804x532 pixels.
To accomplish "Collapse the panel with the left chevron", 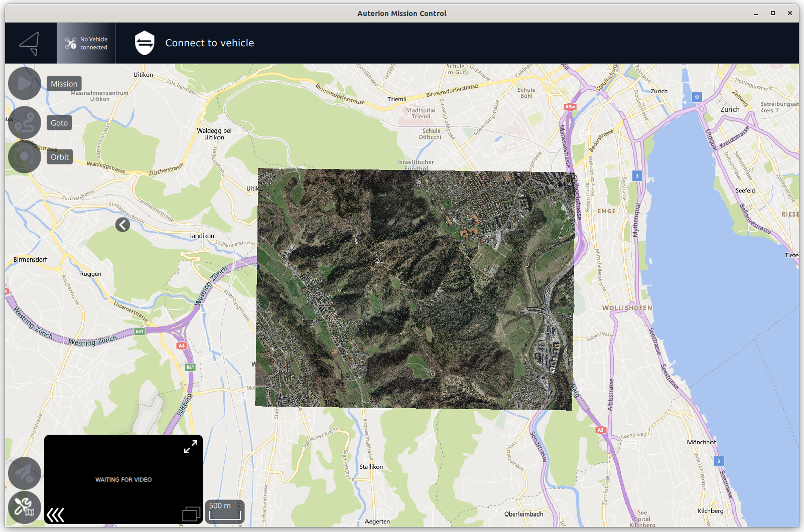I will (x=122, y=225).
